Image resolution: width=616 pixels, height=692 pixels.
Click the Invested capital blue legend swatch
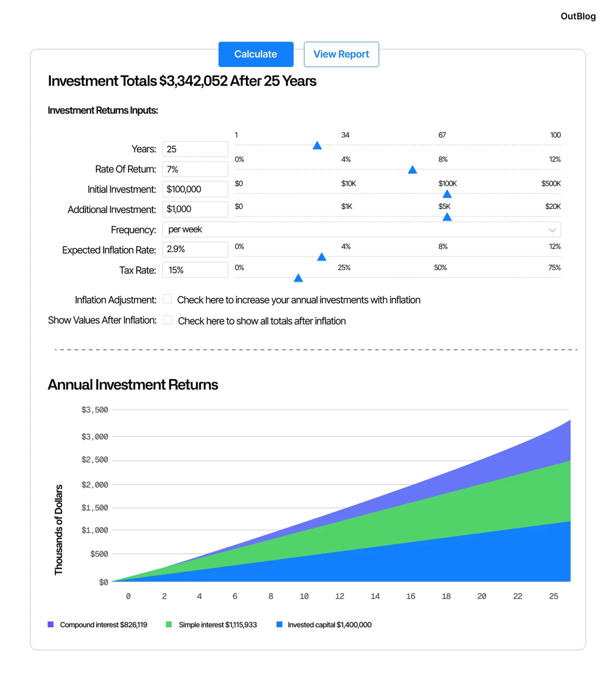coord(279,625)
